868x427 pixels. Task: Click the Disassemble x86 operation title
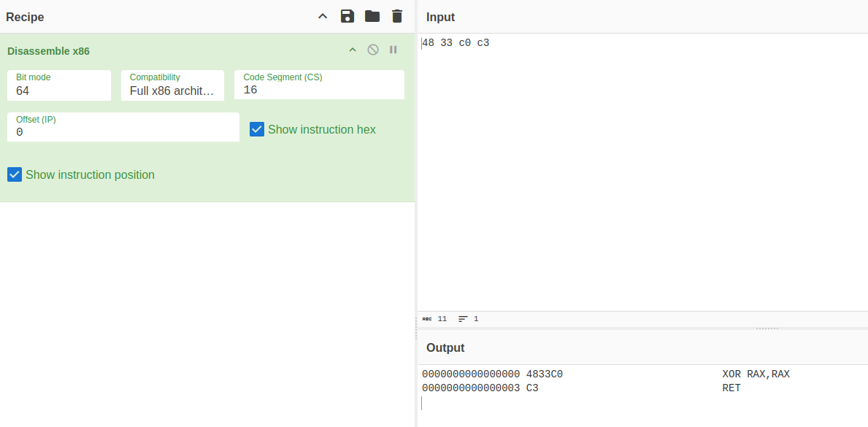tap(48, 51)
